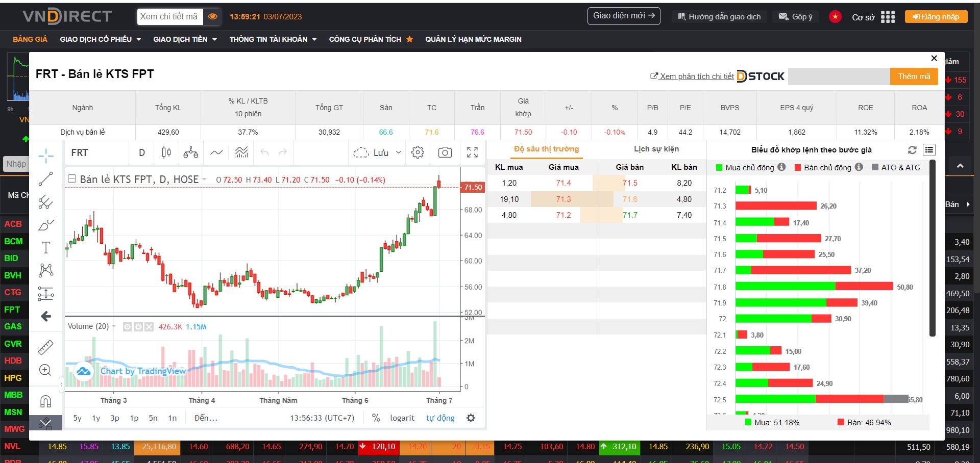This screenshot has width=980, height=463.
Task: Click the eye icon in search box
Action: (x=213, y=16)
